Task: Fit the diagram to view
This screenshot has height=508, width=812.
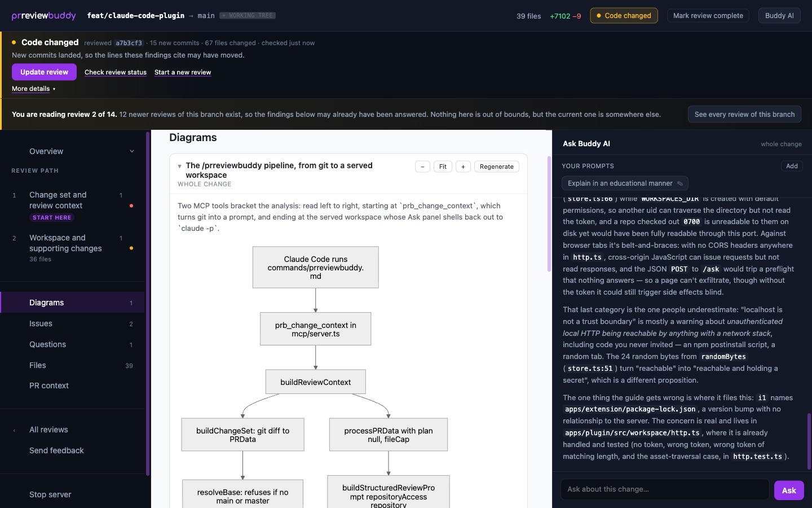Action: [443, 167]
